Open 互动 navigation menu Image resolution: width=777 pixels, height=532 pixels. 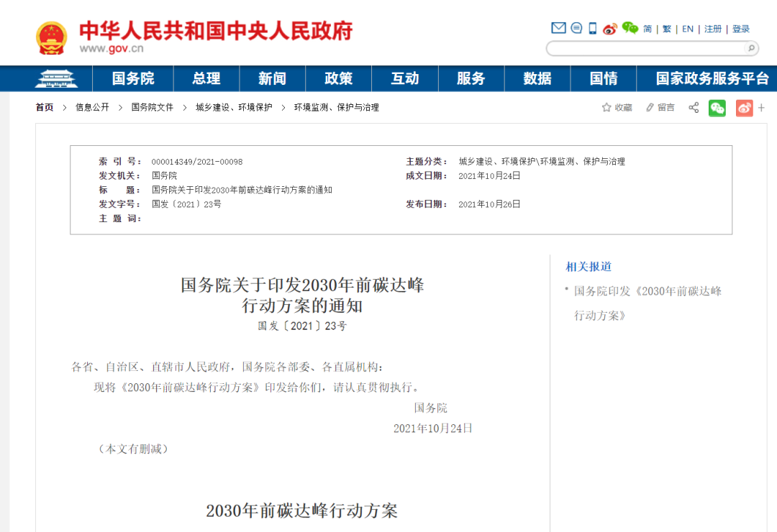pos(405,78)
